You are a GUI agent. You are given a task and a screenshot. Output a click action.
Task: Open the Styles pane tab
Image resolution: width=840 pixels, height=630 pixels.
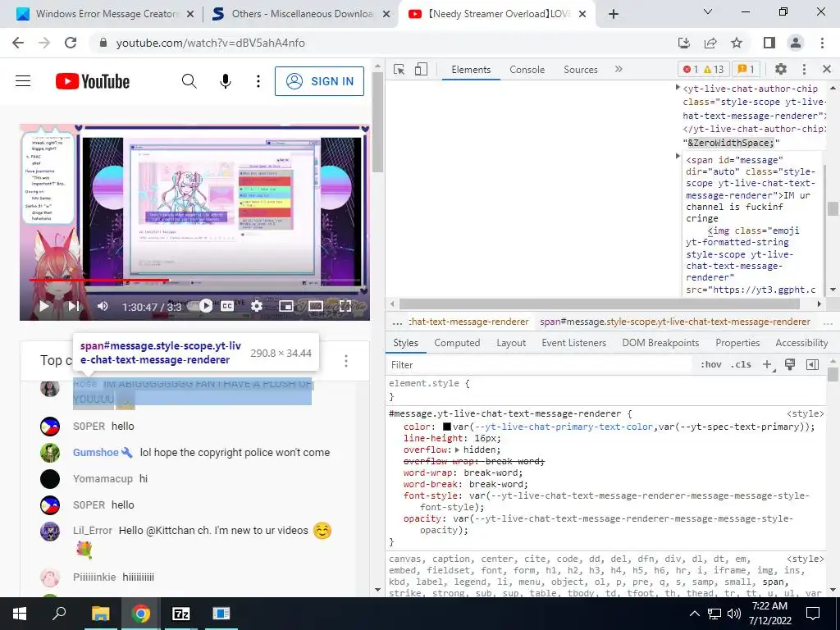pos(405,343)
